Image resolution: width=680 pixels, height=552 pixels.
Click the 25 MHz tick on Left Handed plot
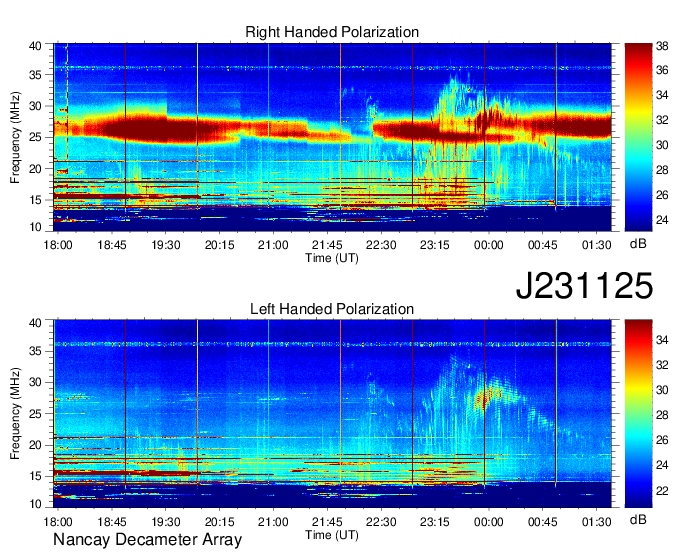coord(35,414)
